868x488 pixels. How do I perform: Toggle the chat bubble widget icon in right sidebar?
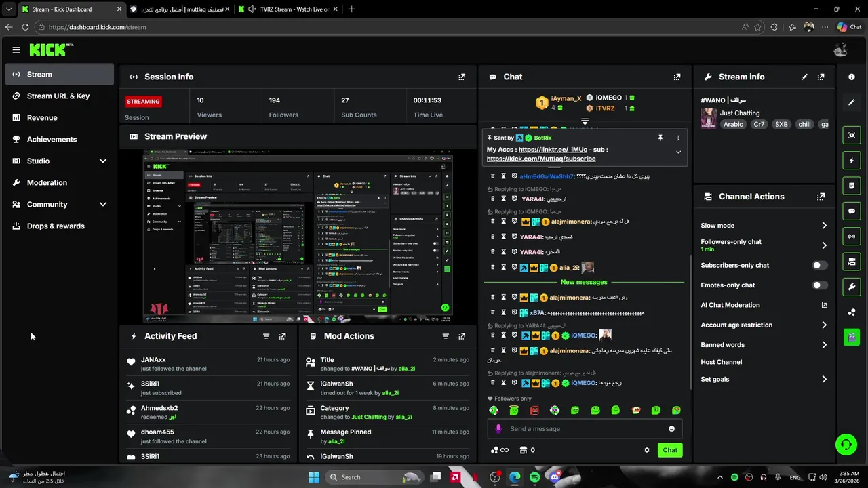(x=852, y=211)
